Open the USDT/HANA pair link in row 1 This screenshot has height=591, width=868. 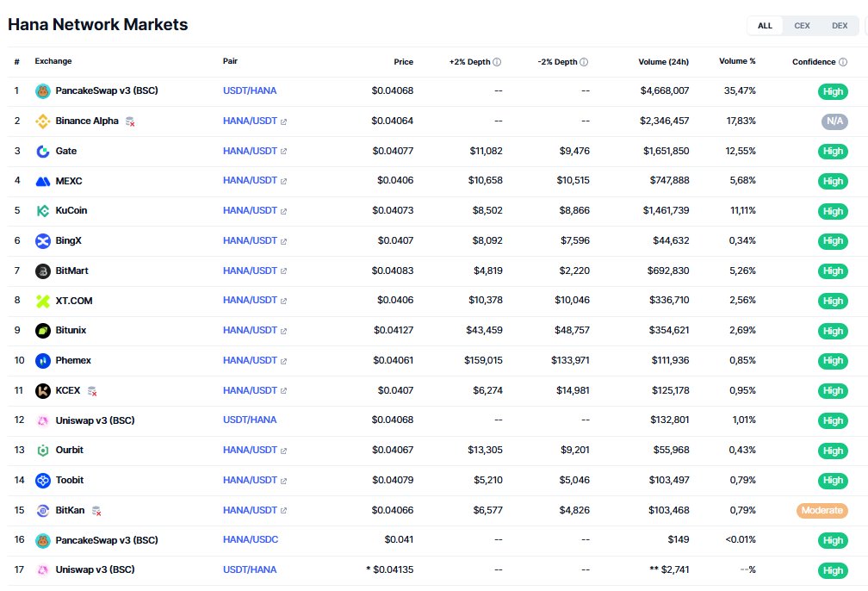tap(250, 90)
